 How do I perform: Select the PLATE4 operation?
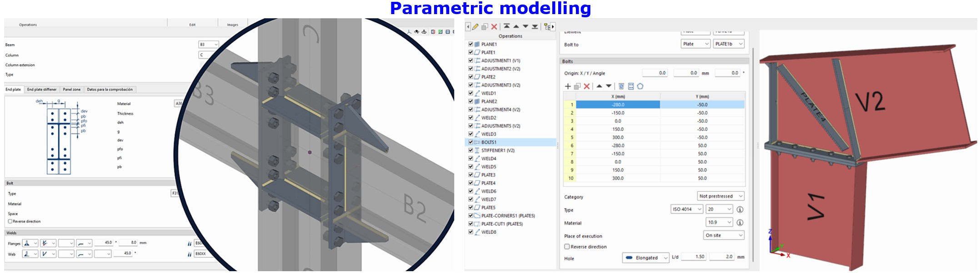(489, 183)
